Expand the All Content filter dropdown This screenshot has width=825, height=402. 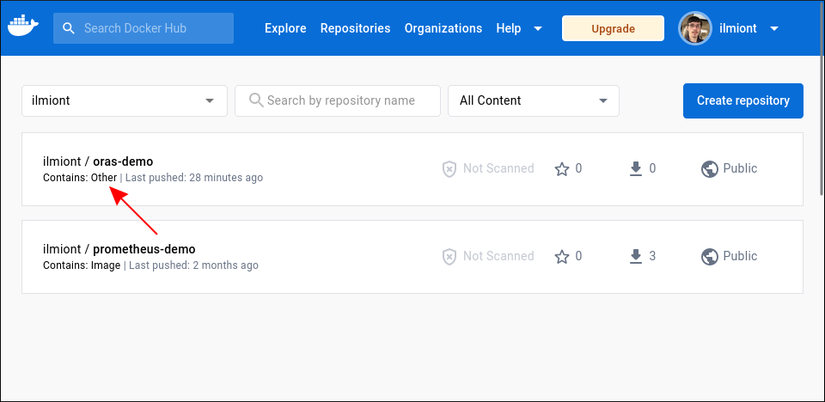[534, 100]
